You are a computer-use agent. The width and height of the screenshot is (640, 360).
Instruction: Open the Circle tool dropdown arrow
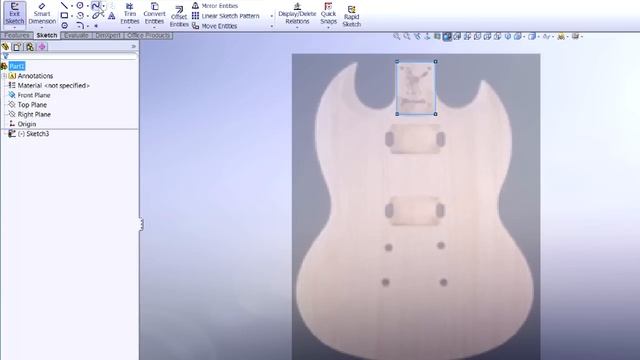click(x=87, y=6)
